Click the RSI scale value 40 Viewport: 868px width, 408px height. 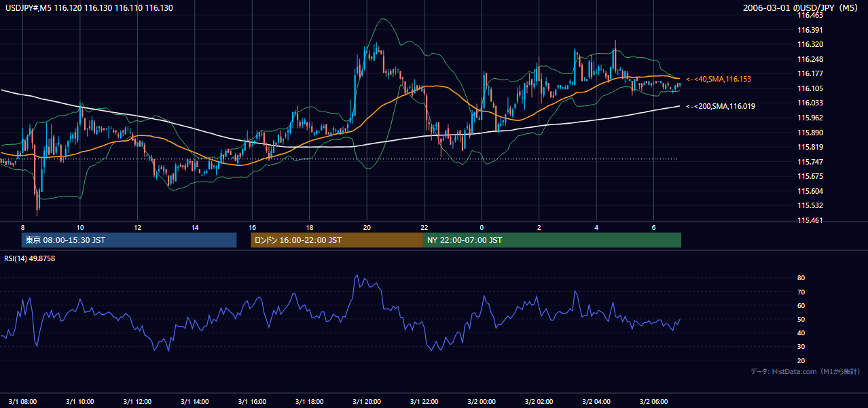click(801, 333)
